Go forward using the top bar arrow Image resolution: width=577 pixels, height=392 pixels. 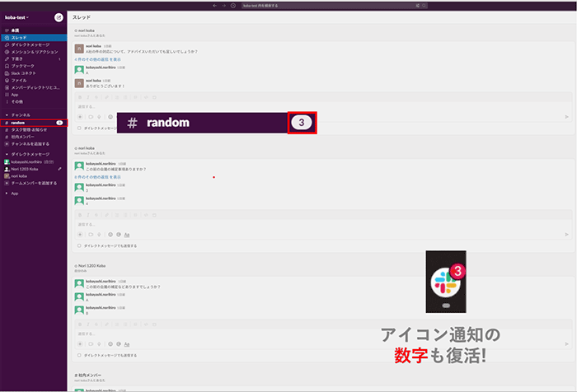click(223, 6)
